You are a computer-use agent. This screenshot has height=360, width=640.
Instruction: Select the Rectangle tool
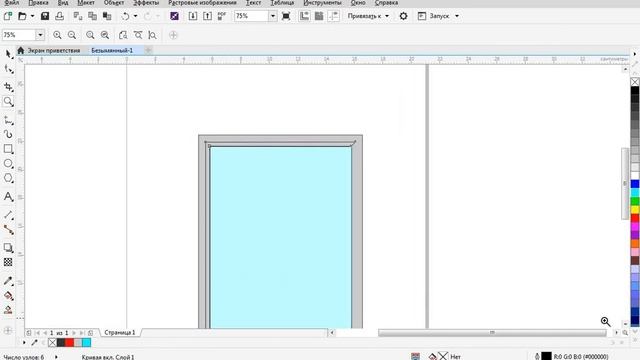coord(9,149)
